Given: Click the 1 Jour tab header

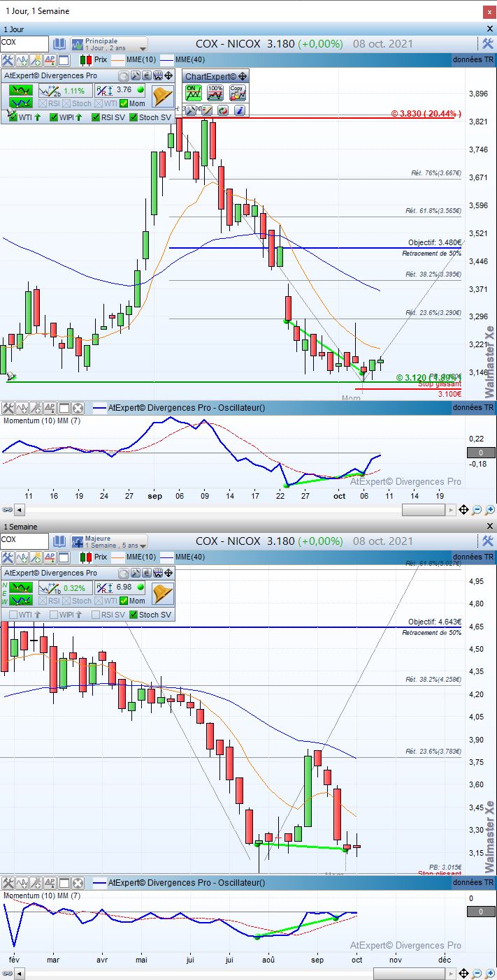Looking at the screenshot, I should point(15,29).
